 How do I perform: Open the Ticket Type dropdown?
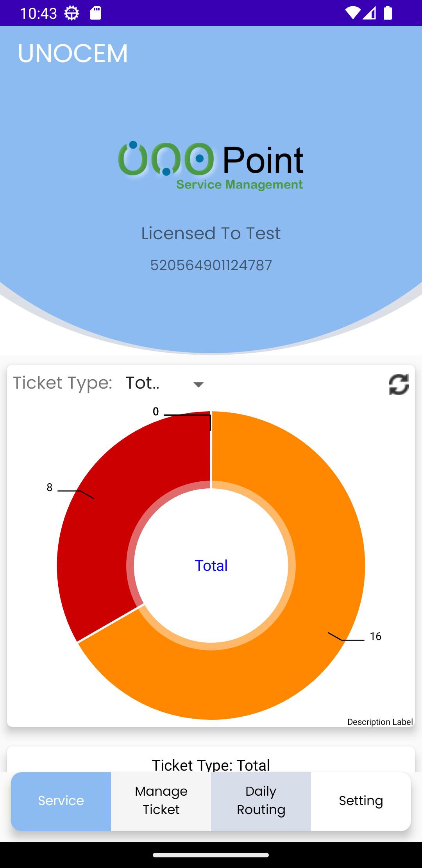tap(166, 384)
